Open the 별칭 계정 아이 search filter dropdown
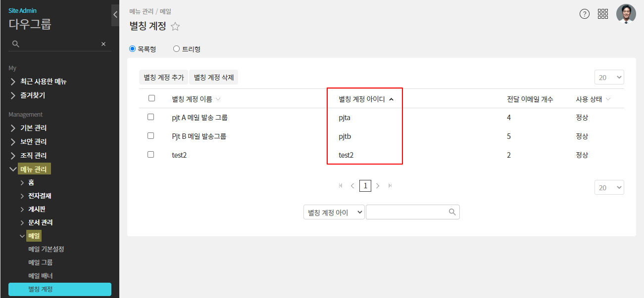The height and width of the screenshot is (298, 644). pyautogui.click(x=334, y=212)
